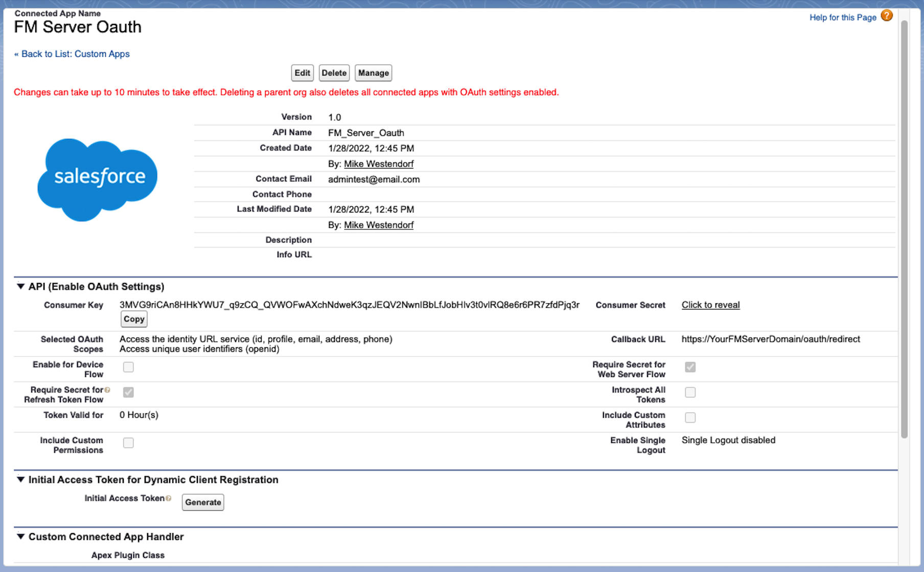924x572 pixels.
Task: Click Single Logout disabled text
Action: (728, 440)
